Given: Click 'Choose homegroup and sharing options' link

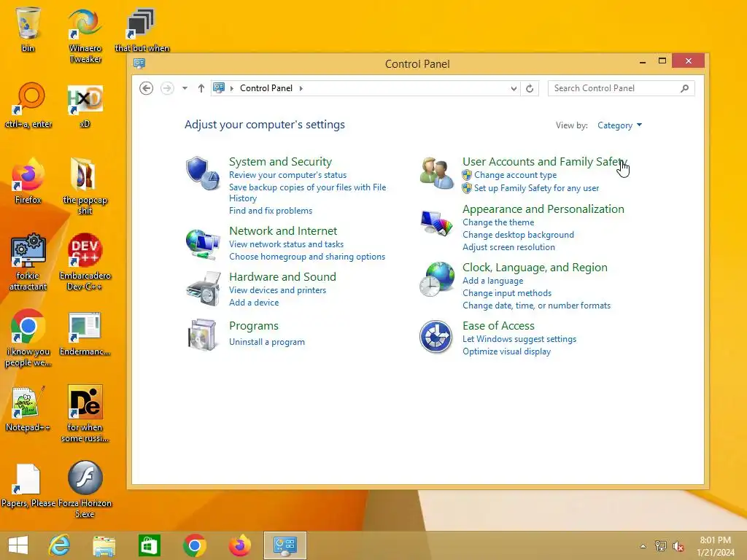Looking at the screenshot, I should click(x=307, y=256).
